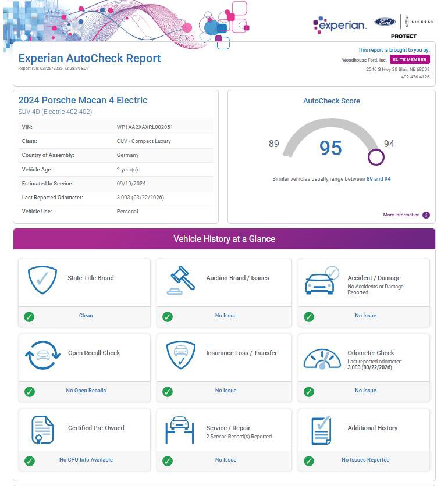Click the State Title Brand shield icon
This screenshot has width=448, height=486.
pos(42,280)
